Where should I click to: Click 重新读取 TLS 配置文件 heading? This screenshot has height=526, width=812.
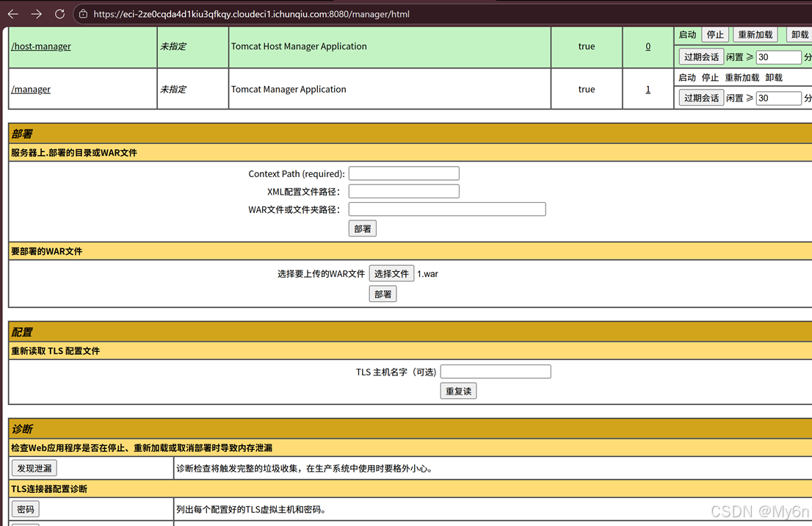(55, 351)
